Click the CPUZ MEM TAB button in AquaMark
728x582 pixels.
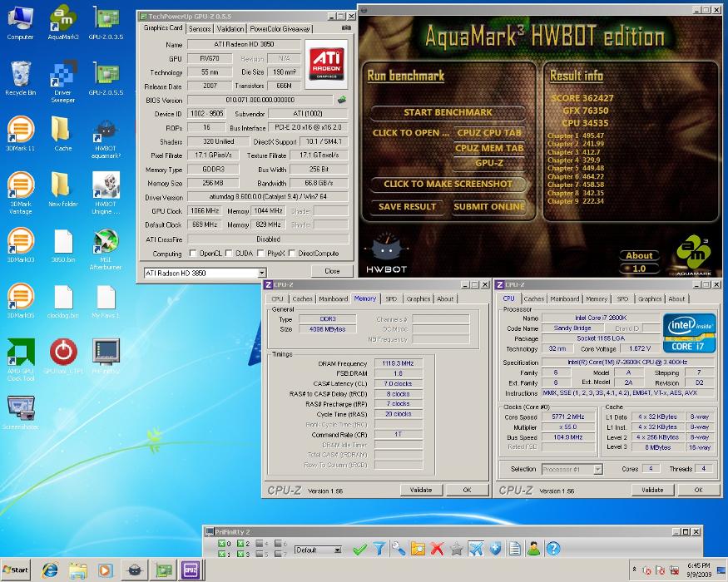(x=489, y=148)
